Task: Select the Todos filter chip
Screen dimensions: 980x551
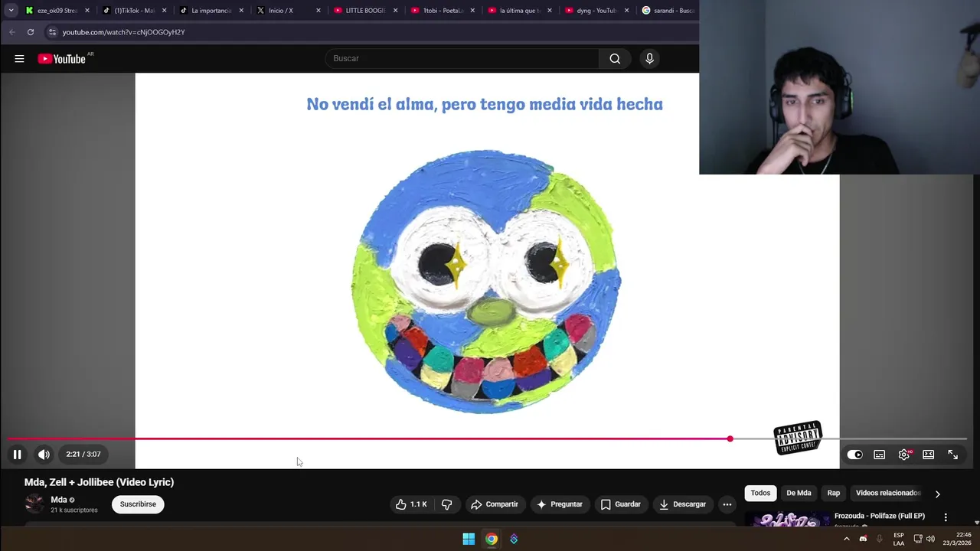Action: (760, 493)
